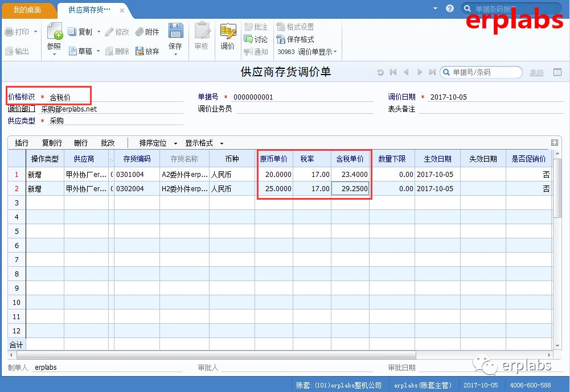The image size is (570, 392).
Task: Click the Abandon (放弃) icon
Action: (x=140, y=51)
